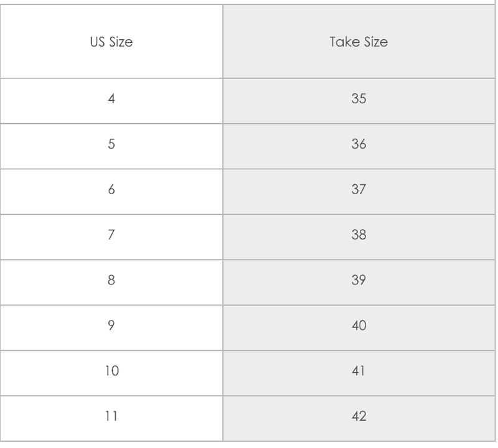Select take size 38 value

(x=359, y=235)
